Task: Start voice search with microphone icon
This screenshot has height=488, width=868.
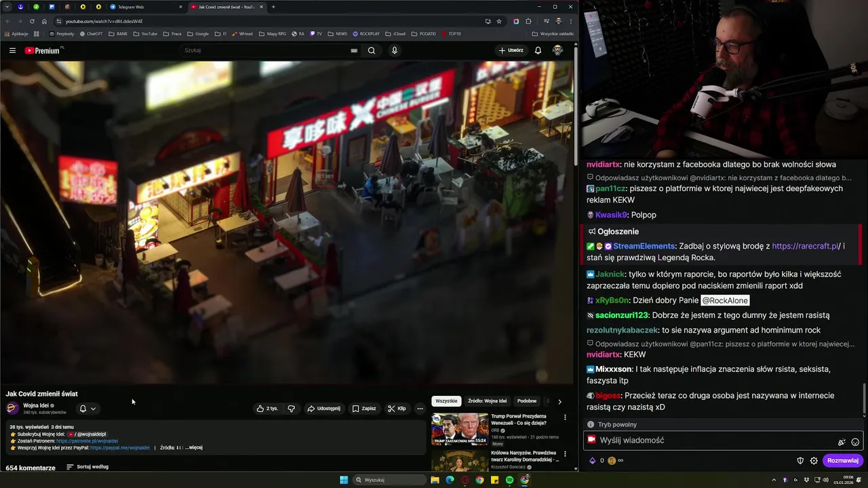Action: (395, 50)
